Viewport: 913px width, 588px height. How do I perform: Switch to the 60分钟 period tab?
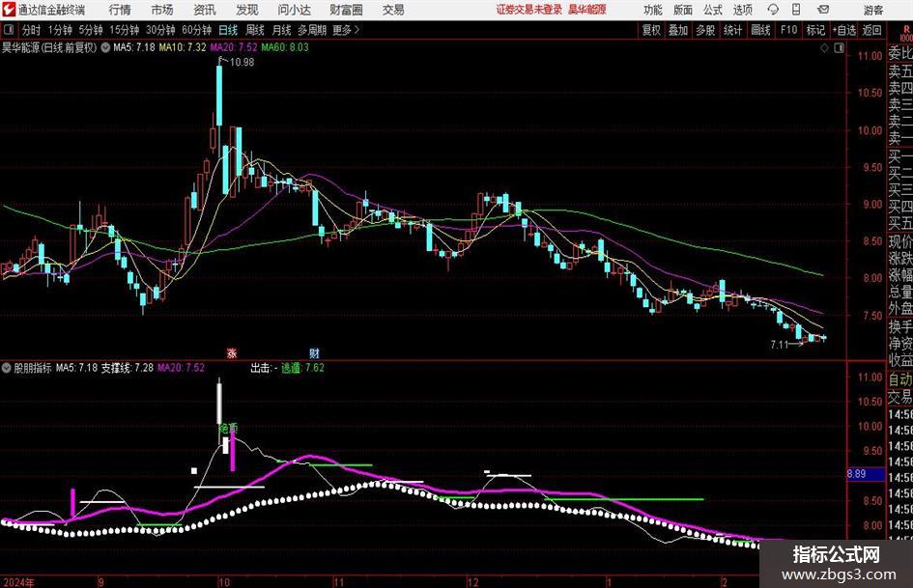tap(197, 30)
